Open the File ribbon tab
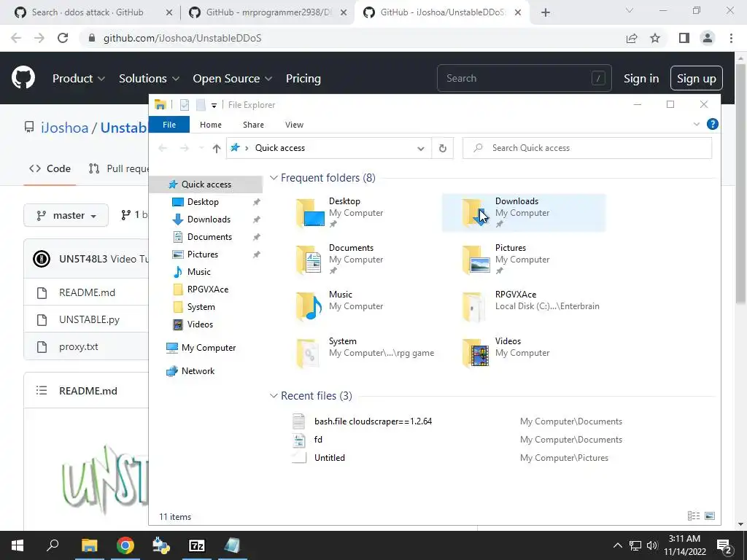The height and width of the screenshot is (560, 747). [x=169, y=124]
